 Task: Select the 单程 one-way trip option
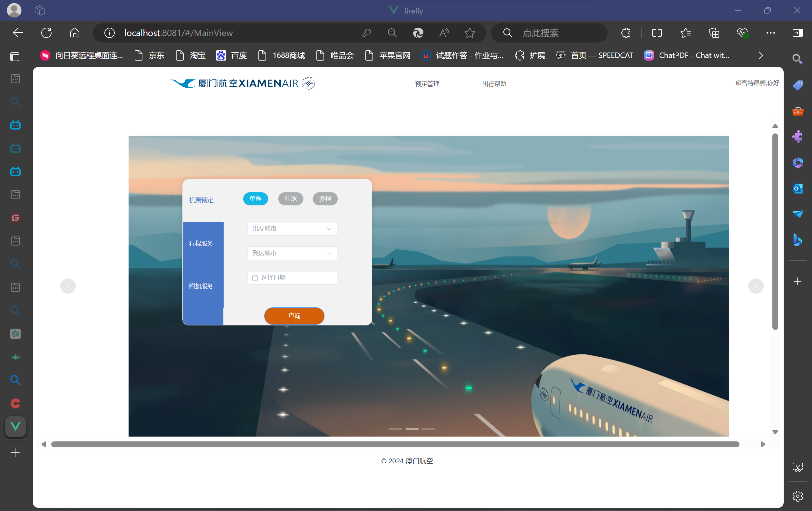point(256,198)
